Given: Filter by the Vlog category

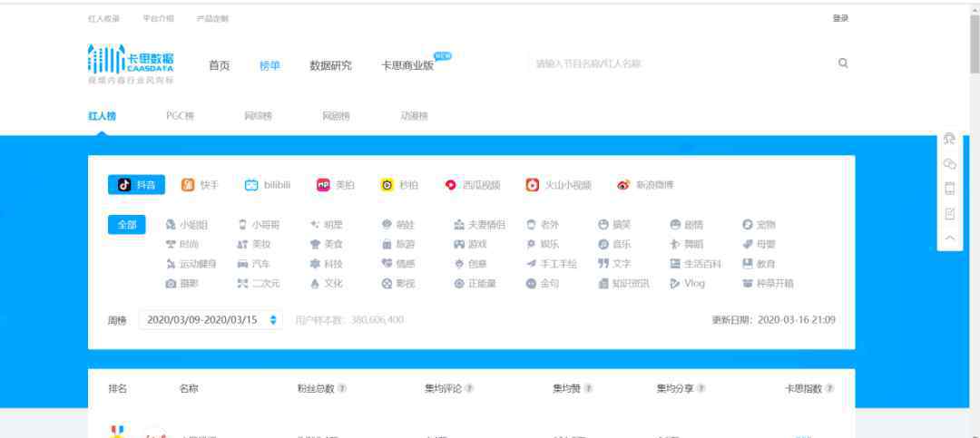Looking at the screenshot, I should (687, 284).
